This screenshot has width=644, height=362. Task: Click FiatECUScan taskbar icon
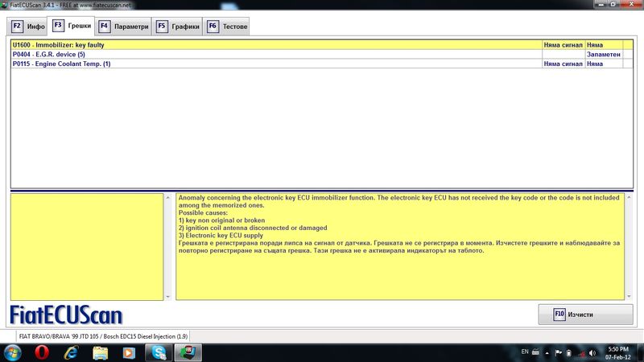[x=188, y=353]
